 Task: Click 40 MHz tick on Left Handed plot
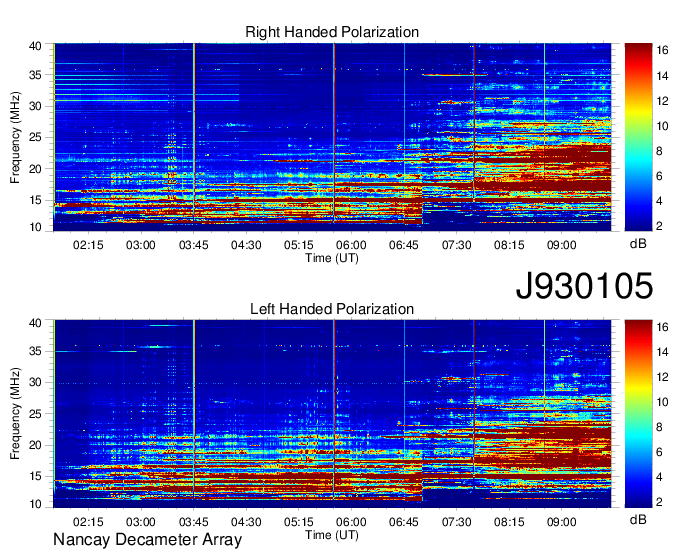pyautogui.click(x=35, y=323)
